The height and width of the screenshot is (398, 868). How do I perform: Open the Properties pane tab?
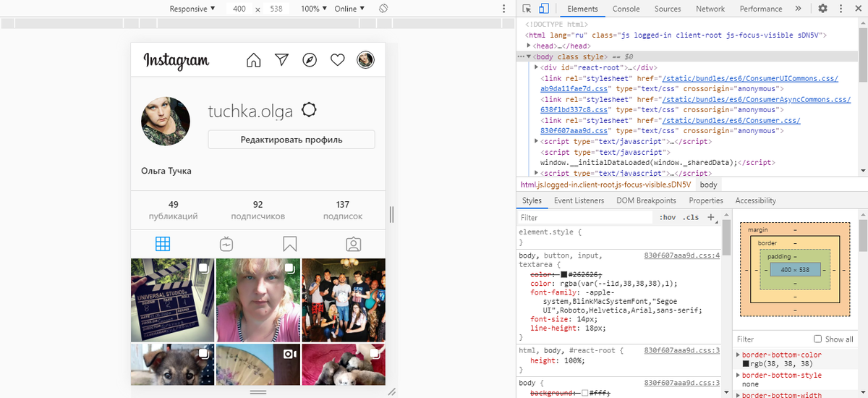(x=706, y=200)
